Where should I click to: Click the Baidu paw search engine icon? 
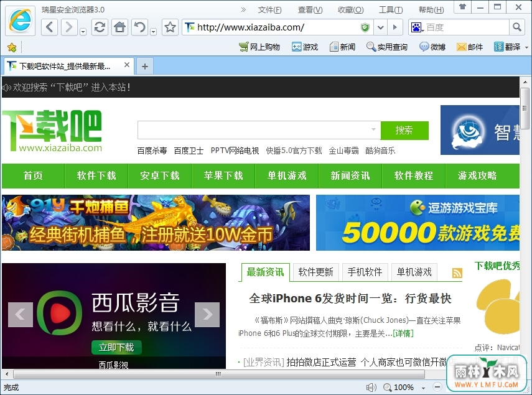[x=416, y=27]
